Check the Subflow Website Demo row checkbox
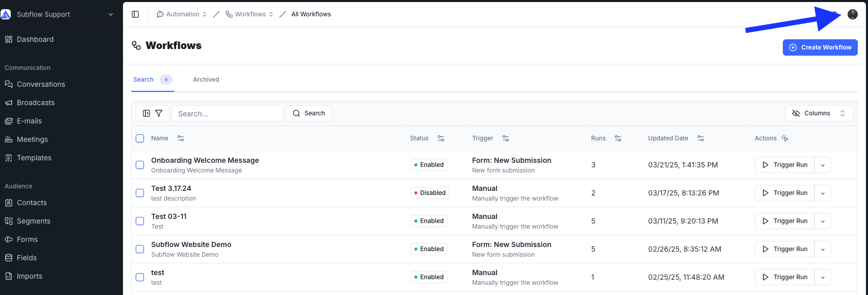Image resolution: width=868 pixels, height=295 pixels. tap(140, 249)
